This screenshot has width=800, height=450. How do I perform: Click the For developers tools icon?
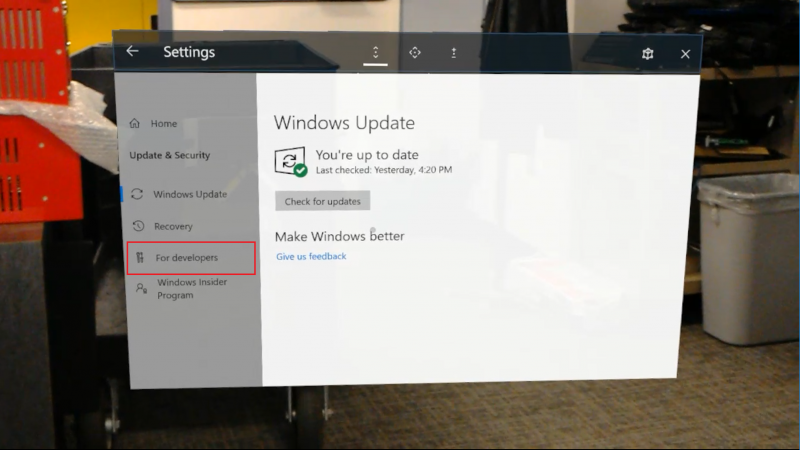tap(140, 258)
